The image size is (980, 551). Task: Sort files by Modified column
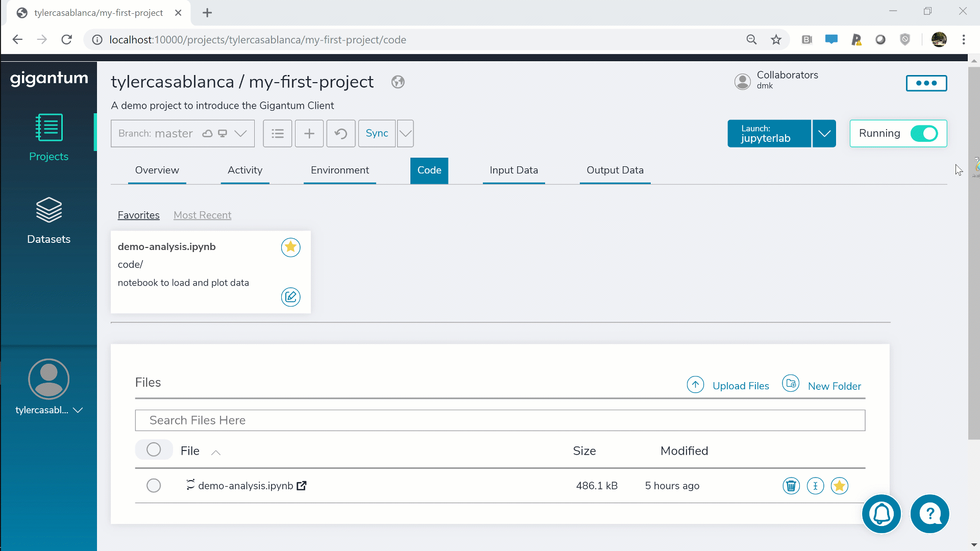coord(684,451)
